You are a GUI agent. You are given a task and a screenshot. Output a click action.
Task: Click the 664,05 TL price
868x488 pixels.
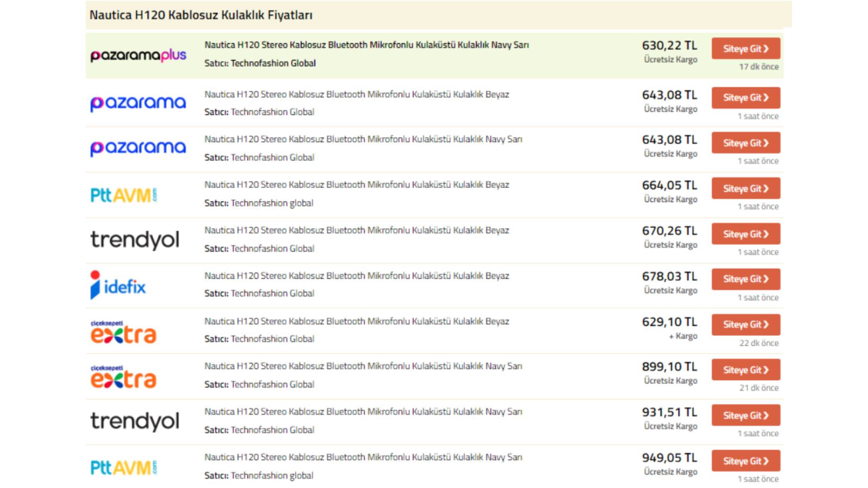(x=670, y=185)
